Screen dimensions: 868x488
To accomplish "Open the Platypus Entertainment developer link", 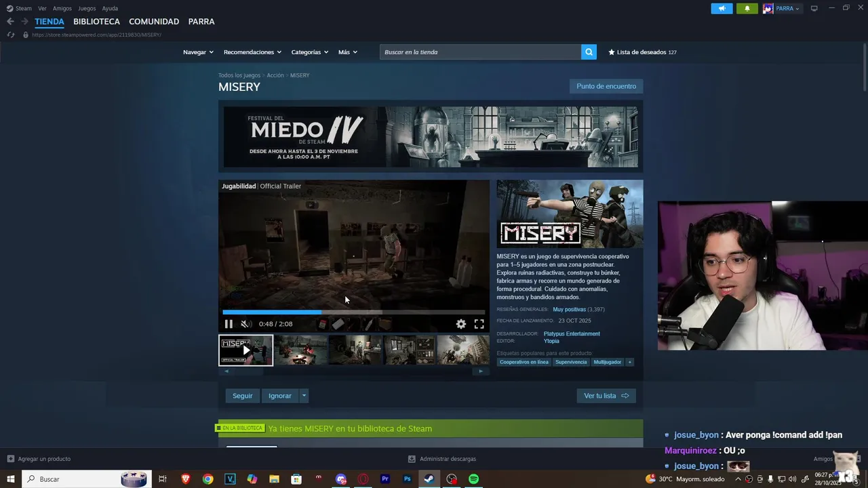I will [x=572, y=333].
